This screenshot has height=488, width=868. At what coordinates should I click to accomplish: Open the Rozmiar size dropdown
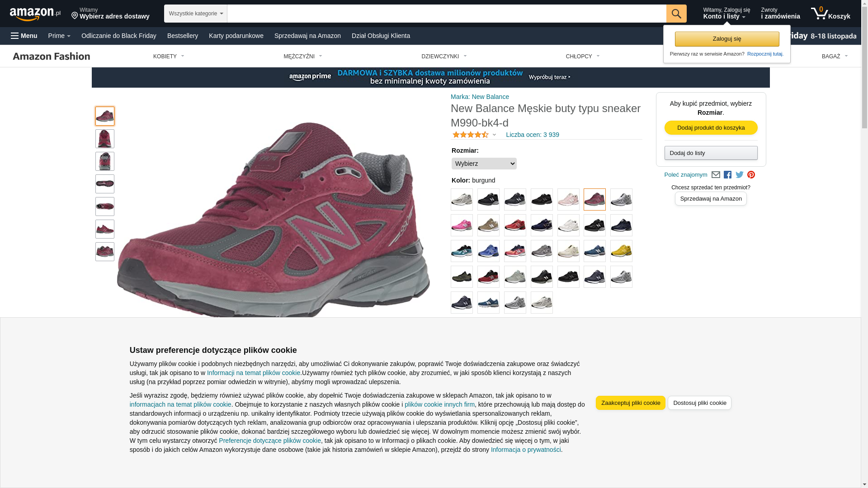484,164
